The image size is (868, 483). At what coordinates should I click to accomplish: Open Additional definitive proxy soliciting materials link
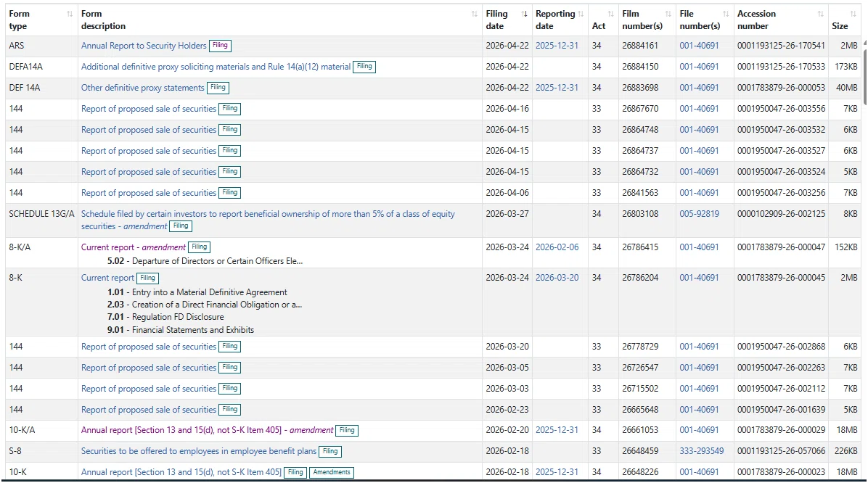[216, 67]
